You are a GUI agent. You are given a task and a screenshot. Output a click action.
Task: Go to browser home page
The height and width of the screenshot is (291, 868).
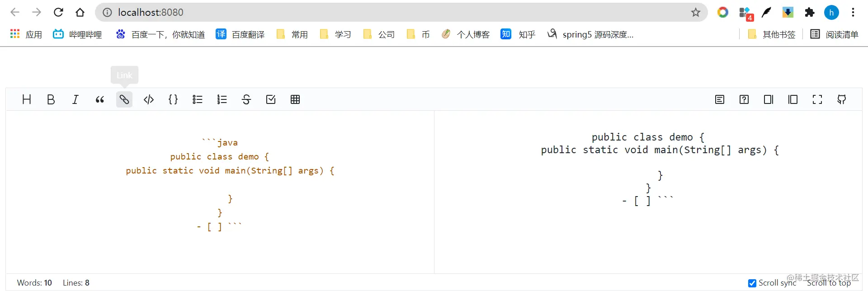coord(80,12)
